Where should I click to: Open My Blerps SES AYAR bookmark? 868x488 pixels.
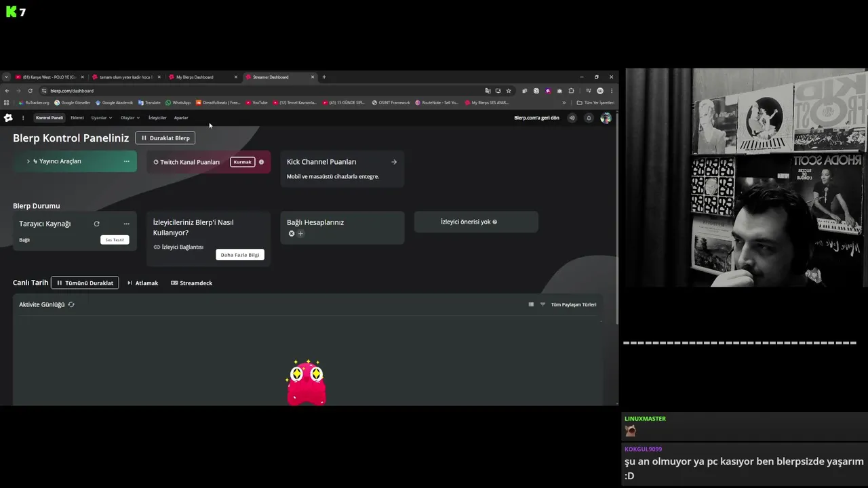[x=486, y=103]
